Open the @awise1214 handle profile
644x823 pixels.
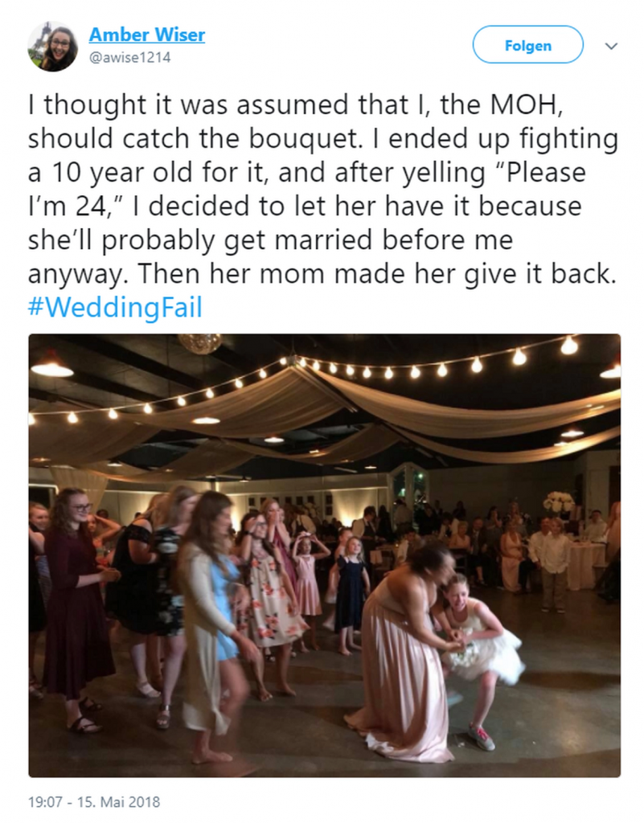pyautogui.click(x=130, y=57)
